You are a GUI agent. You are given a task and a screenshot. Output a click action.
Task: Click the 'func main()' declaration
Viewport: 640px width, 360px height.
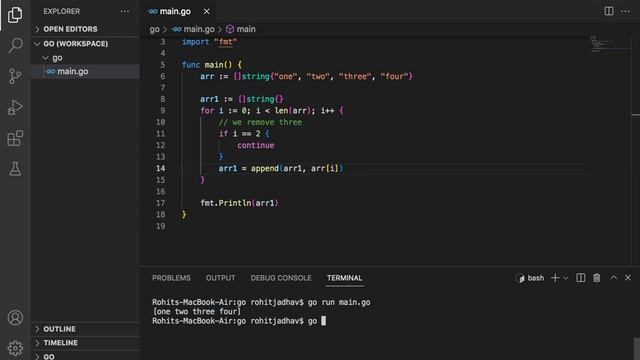211,65
